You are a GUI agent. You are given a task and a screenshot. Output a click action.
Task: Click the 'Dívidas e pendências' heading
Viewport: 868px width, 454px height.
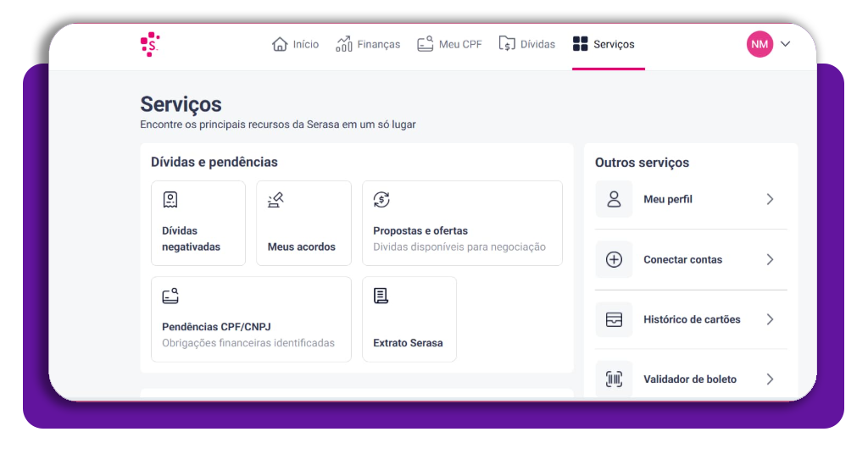point(214,162)
